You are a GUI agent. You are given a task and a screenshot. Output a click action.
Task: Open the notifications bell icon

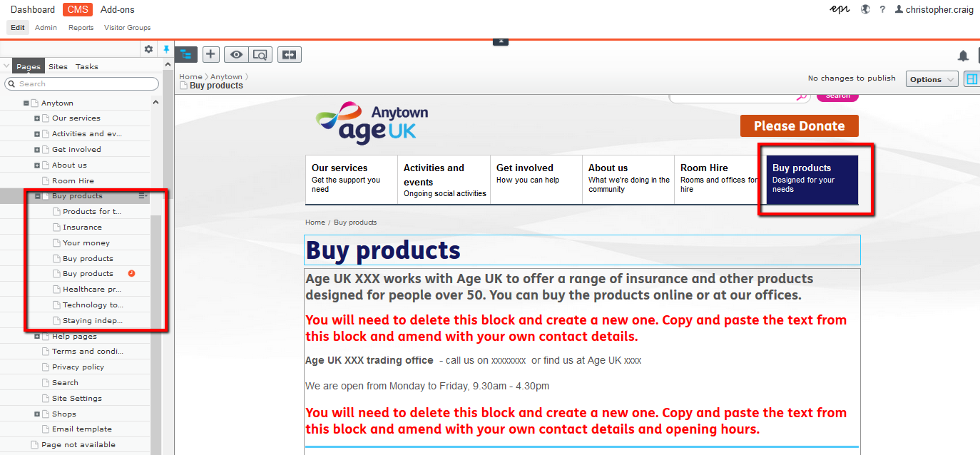coord(964,56)
